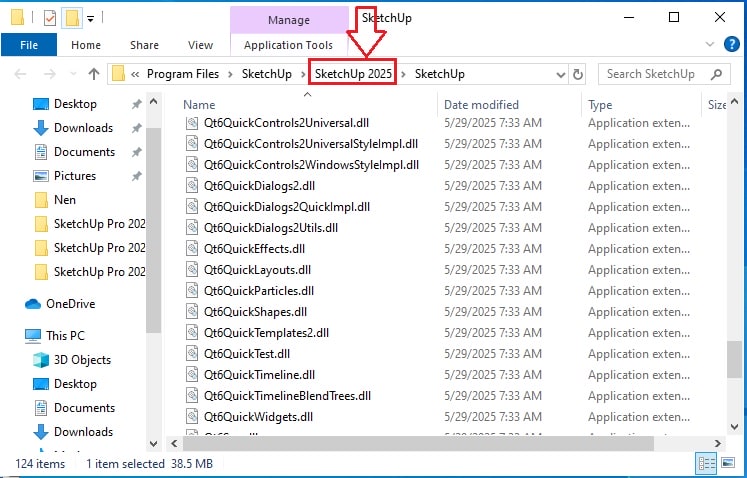Click the Qt6QuickEffects.dll file icon

192,249
